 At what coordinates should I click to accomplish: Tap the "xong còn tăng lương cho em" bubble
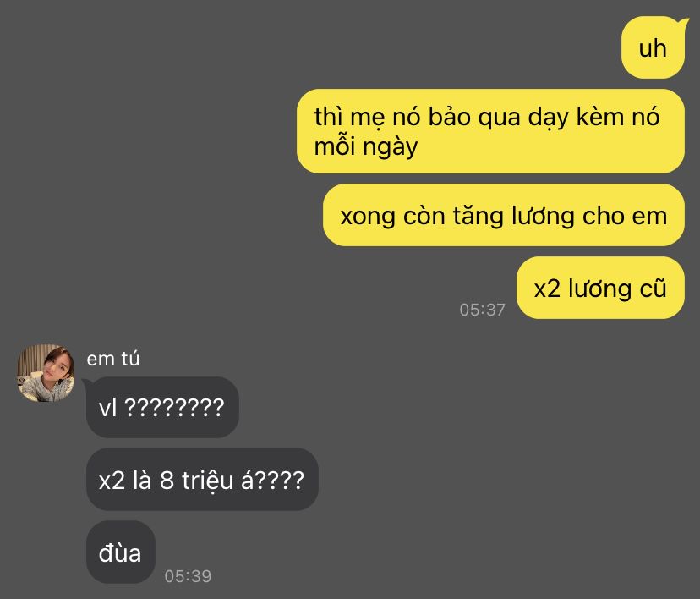504,215
